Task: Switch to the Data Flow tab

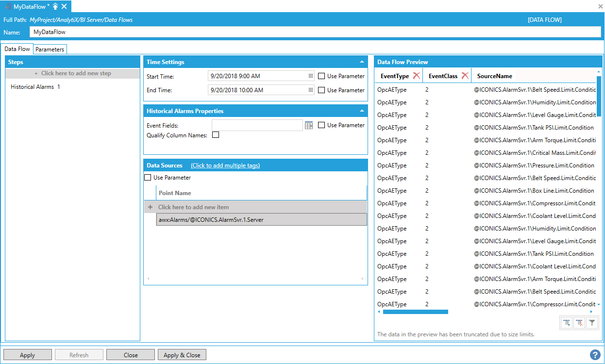Action: (17, 49)
